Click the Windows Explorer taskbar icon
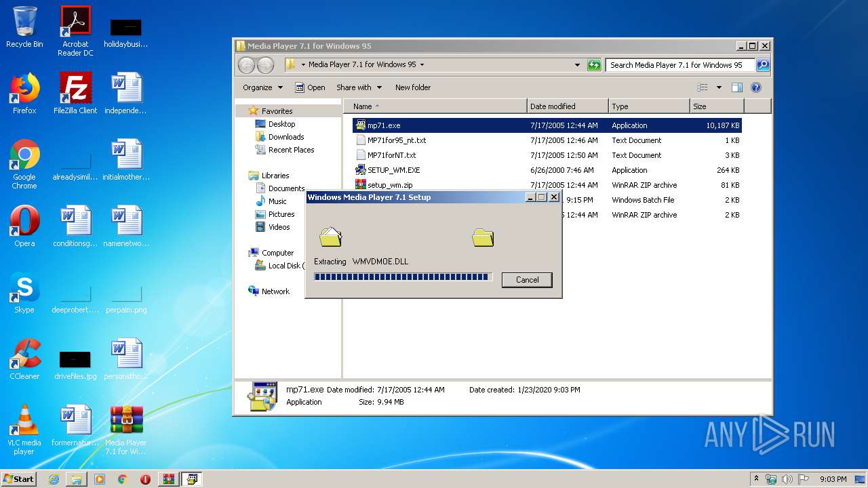The image size is (868, 488). coord(77,479)
